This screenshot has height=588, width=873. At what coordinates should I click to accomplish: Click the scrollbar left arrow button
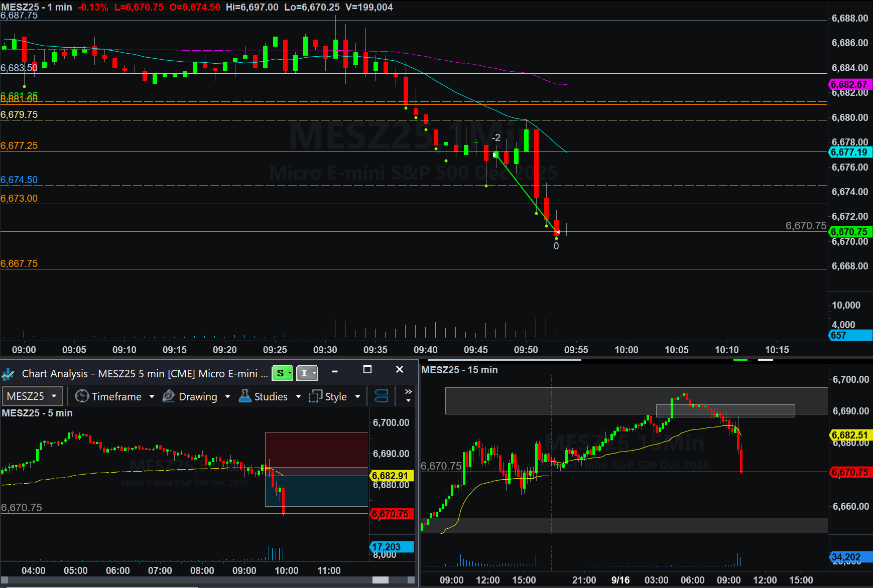5,580
